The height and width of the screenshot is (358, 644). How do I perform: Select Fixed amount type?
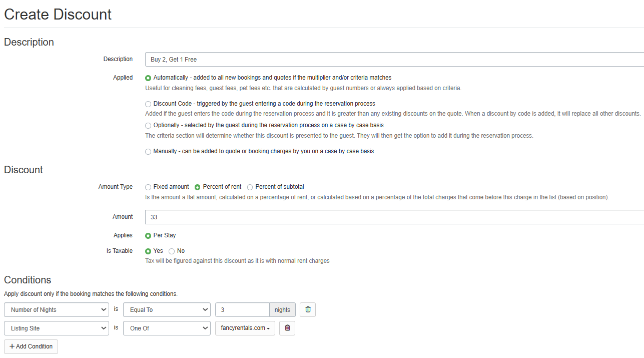[148, 187]
